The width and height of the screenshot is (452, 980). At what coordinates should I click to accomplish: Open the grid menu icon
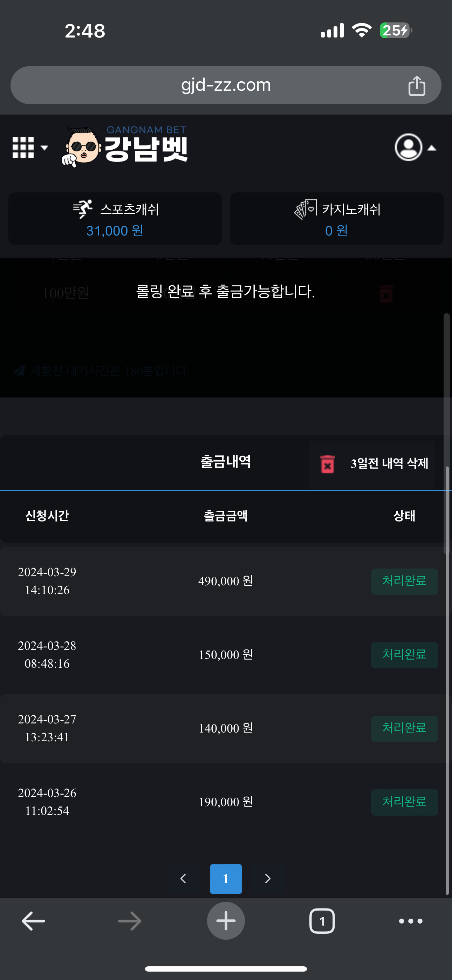coord(23,147)
